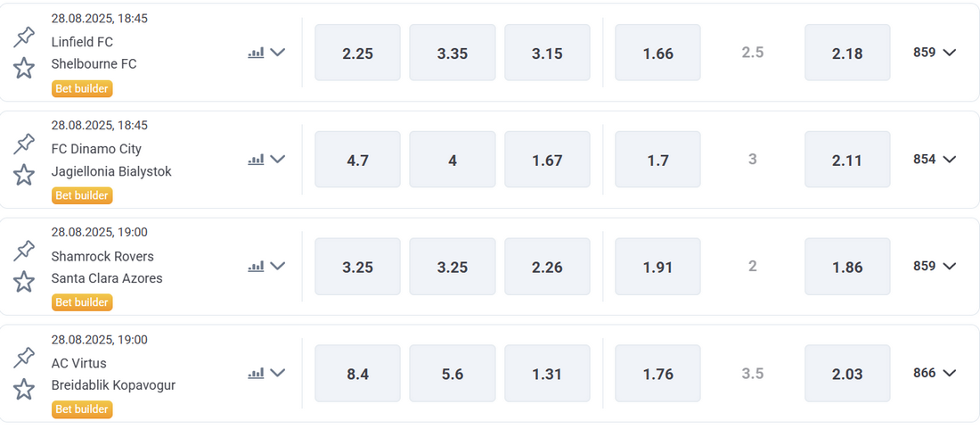Screen dimensions: 980x429
Task: Expand stats chevron for FC Dinamo City match
Action: pyautogui.click(x=277, y=160)
